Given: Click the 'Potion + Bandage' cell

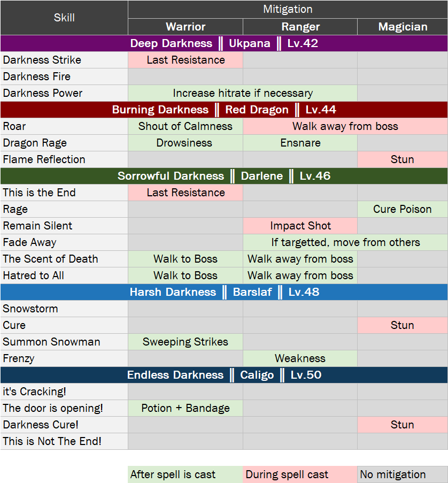Looking at the screenshot, I should pyautogui.click(x=186, y=408).
